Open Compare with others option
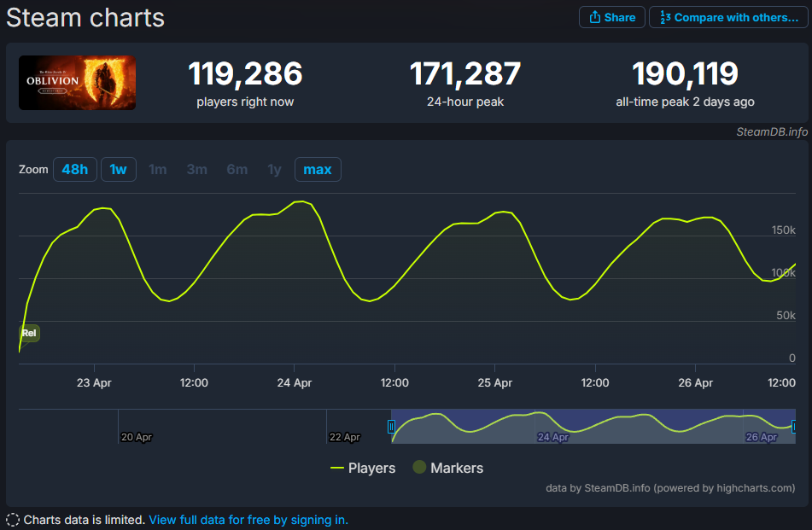Image resolution: width=812 pixels, height=530 pixels. [728, 17]
